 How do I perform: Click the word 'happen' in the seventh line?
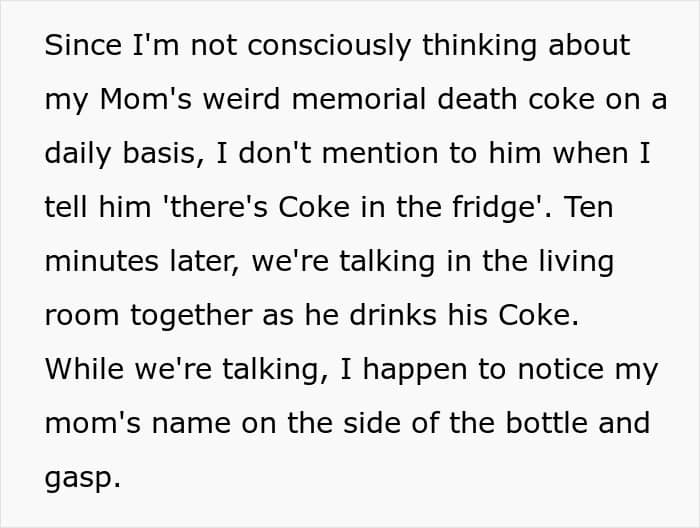tap(415, 371)
